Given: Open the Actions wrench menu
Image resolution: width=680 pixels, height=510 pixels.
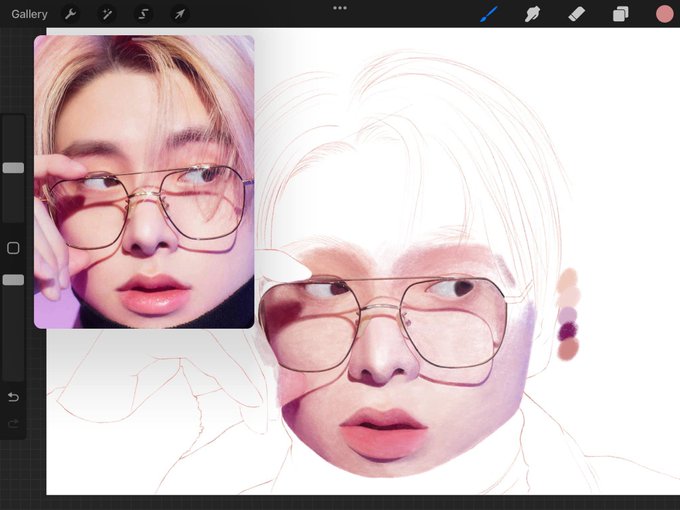Looking at the screenshot, I should tap(71, 14).
